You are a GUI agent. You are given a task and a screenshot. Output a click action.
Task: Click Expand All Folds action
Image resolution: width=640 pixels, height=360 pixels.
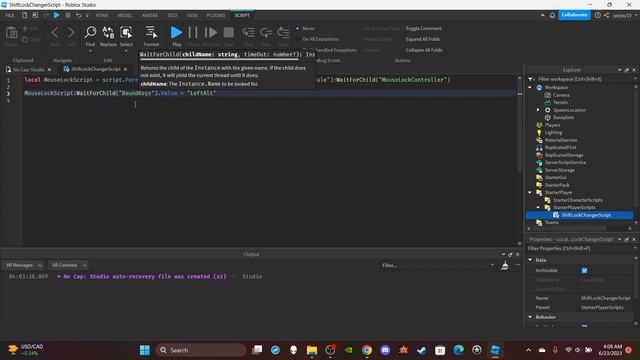point(423,39)
